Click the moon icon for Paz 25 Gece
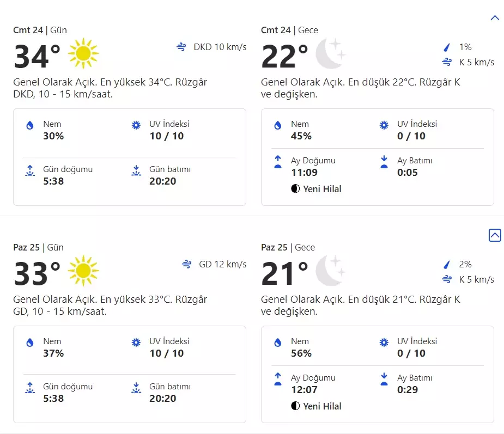 (x=330, y=271)
